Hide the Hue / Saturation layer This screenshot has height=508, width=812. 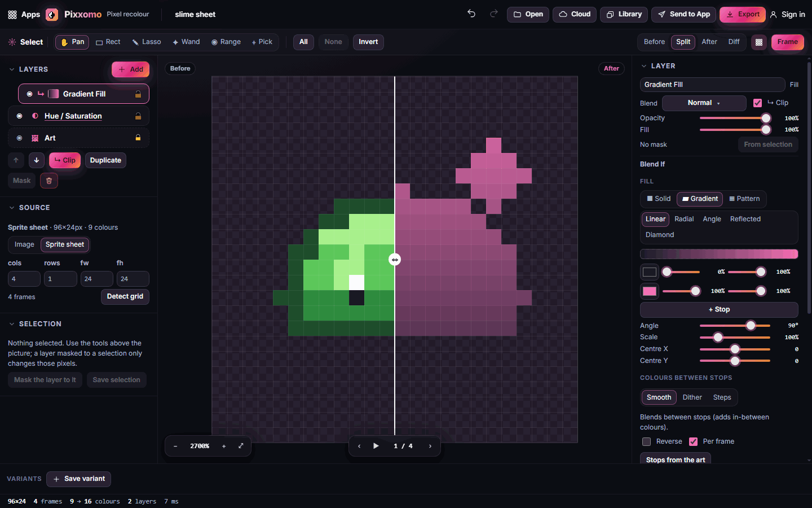[19, 116]
